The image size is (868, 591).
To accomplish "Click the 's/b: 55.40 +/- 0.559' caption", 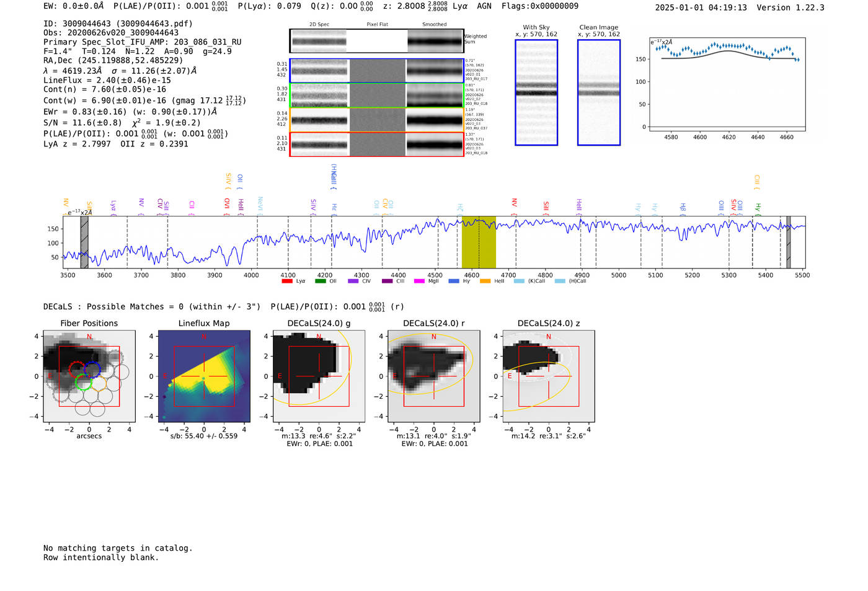I will click(x=204, y=436).
